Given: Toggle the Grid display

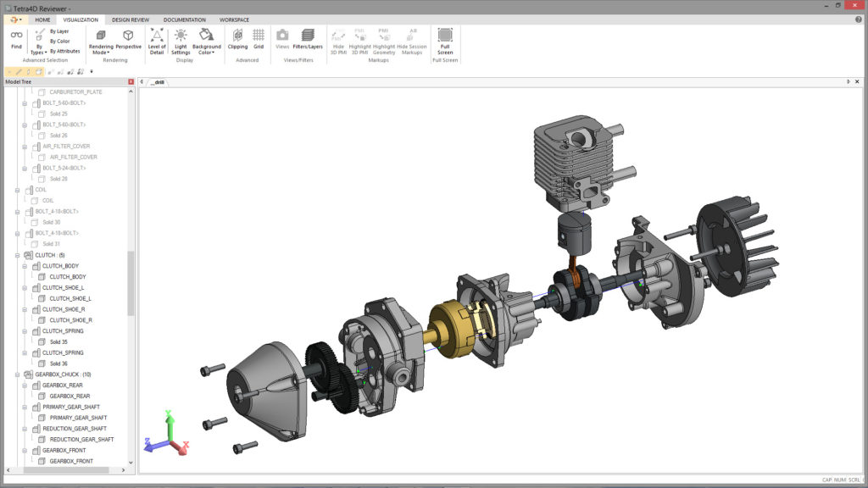Looking at the screenshot, I should click(259, 39).
